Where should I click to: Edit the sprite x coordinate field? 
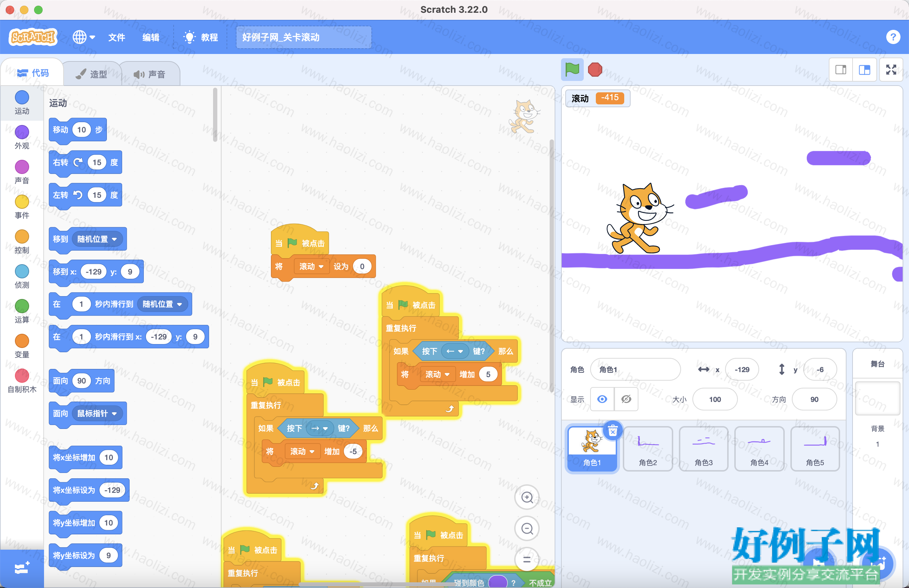[742, 369]
